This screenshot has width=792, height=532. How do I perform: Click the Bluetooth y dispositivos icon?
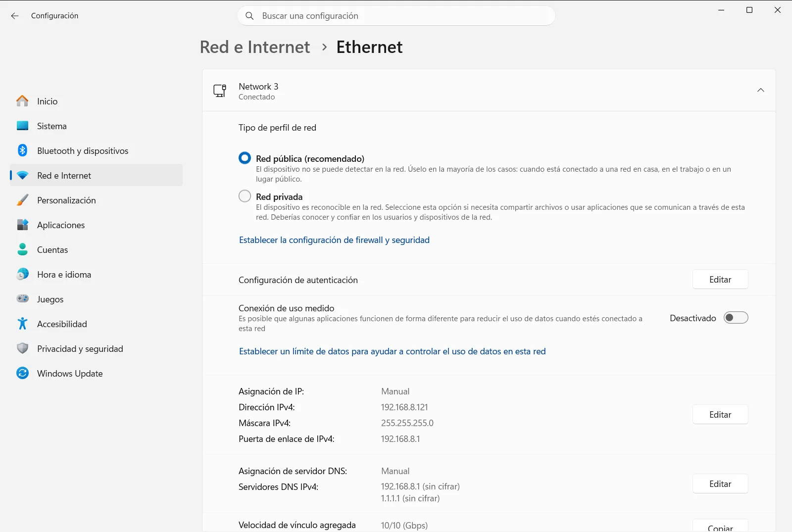coord(22,150)
